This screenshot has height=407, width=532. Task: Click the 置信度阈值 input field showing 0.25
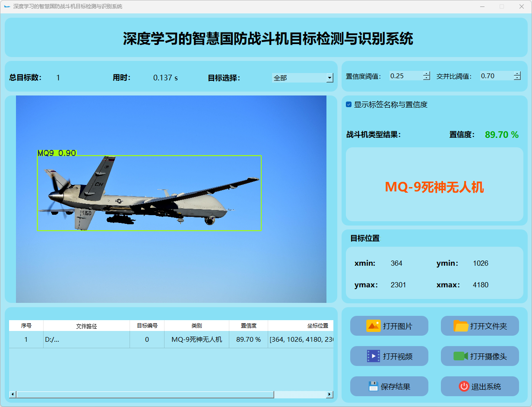point(405,76)
